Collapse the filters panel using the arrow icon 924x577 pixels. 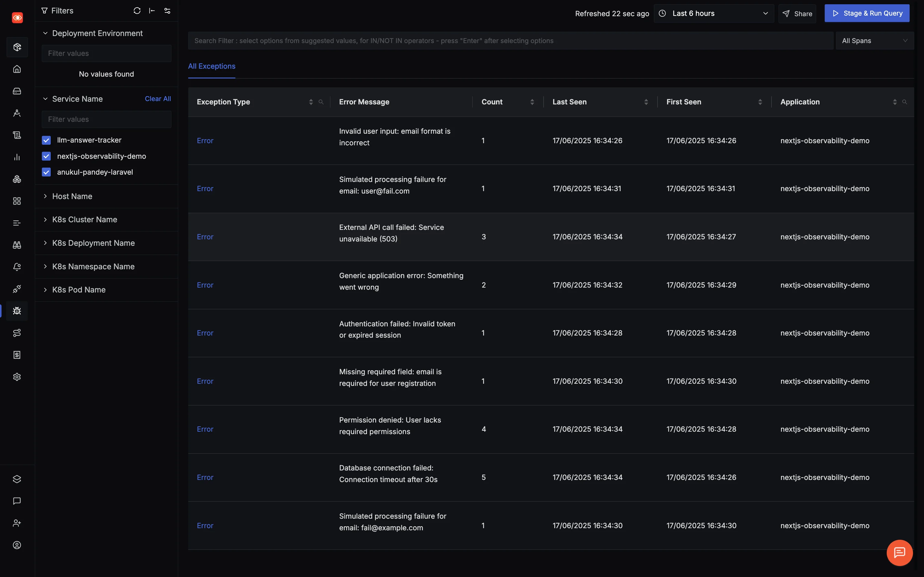(152, 11)
